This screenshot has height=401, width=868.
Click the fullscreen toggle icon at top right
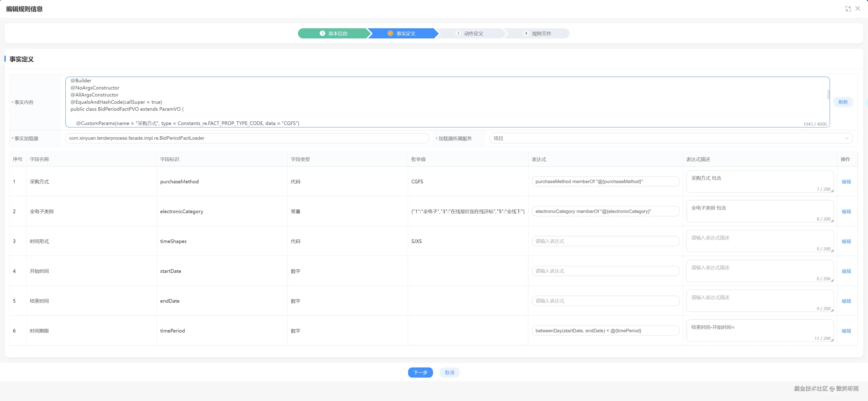(848, 9)
